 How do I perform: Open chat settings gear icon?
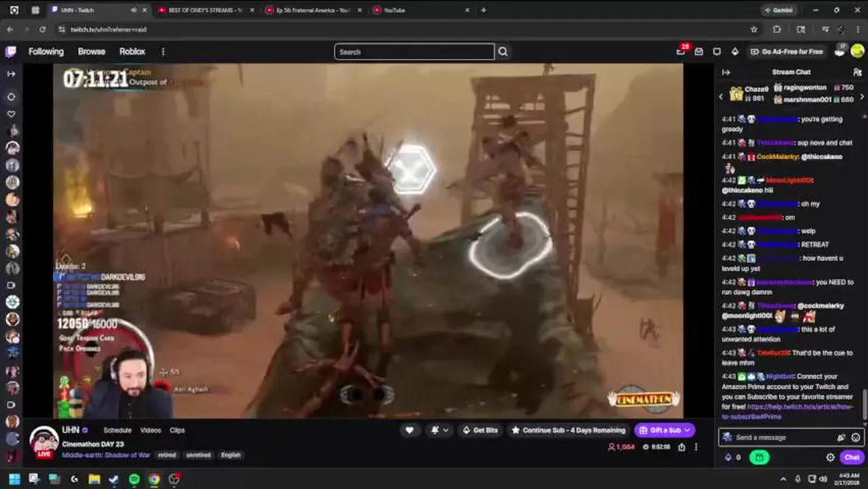(x=830, y=458)
